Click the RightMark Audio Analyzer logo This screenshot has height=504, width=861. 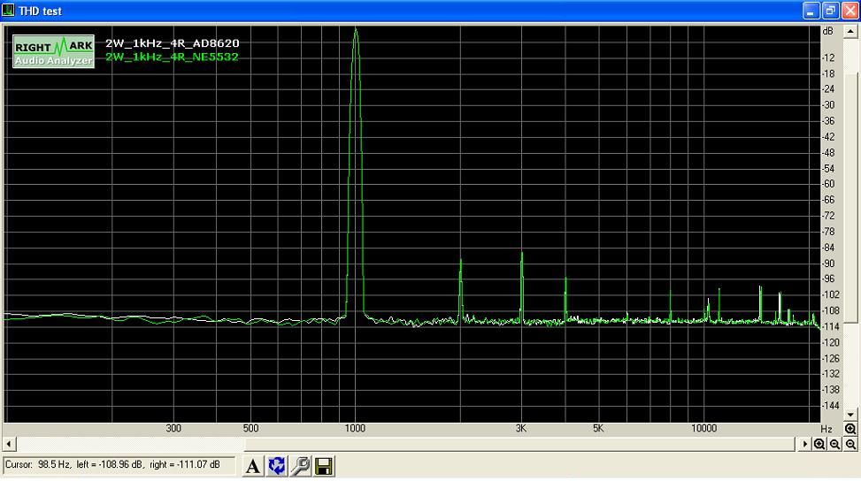click(53, 51)
